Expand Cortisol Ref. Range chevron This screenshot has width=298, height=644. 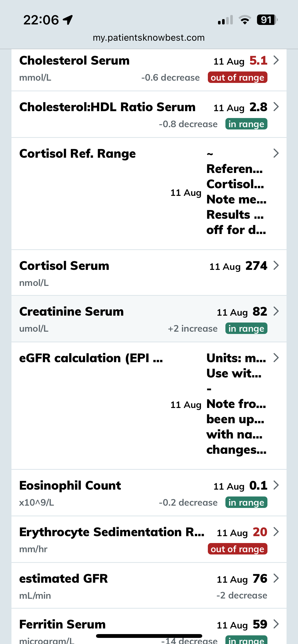pyautogui.click(x=276, y=153)
